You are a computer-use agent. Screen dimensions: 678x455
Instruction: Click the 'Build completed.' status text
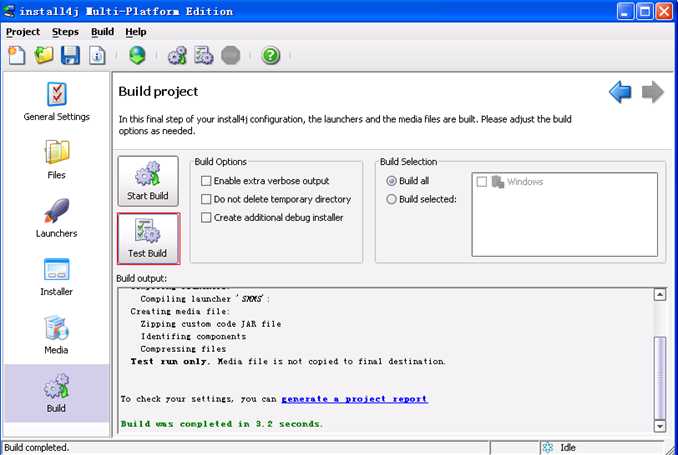coord(37,448)
